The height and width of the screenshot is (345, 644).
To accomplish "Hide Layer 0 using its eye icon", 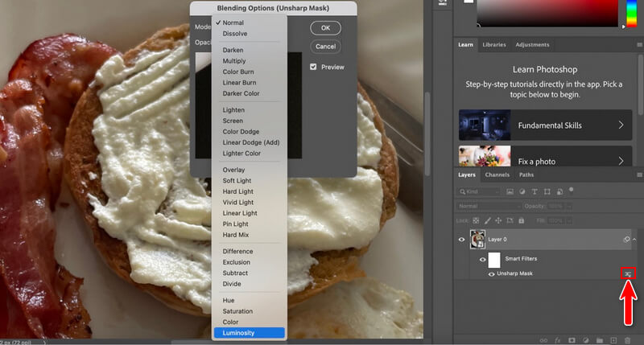I will click(462, 239).
